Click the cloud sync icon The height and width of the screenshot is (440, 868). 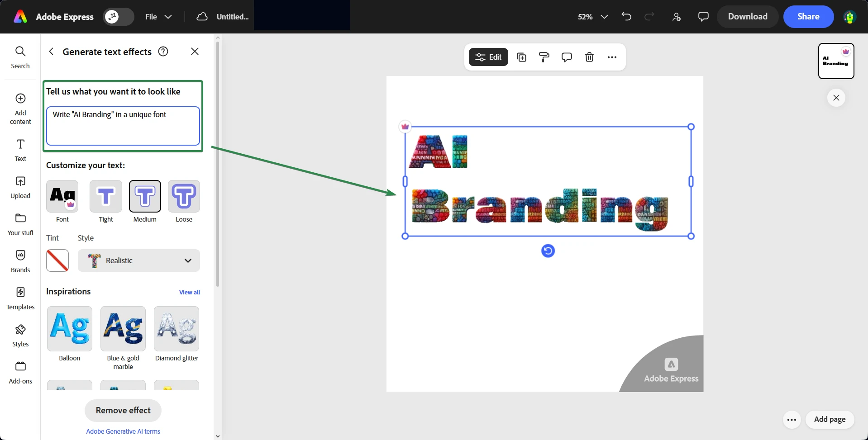point(202,17)
